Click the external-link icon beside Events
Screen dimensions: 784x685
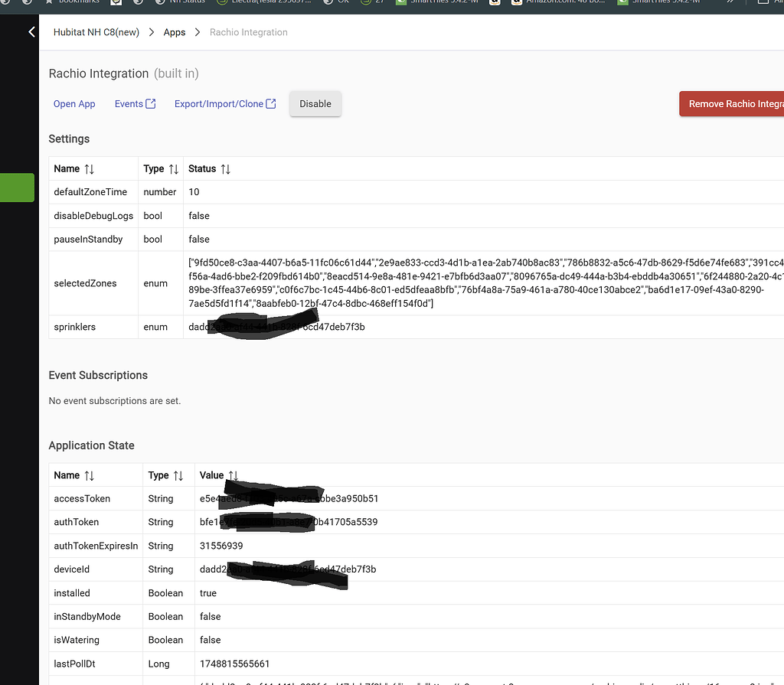(x=151, y=104)
